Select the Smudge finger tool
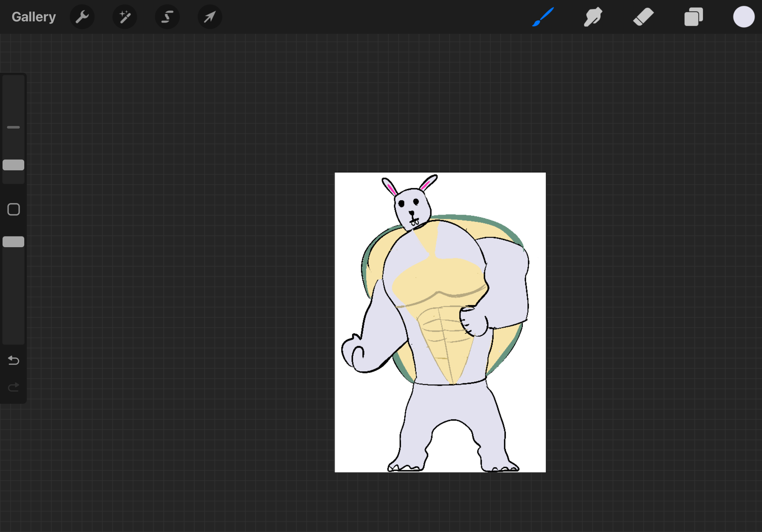This screenshot has width=762, height=532. click(593, 17)
